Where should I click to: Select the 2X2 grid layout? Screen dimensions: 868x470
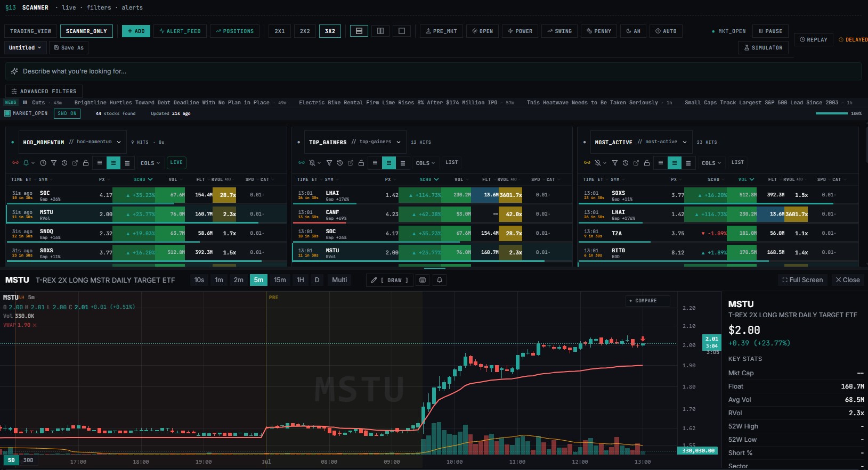tap(305, 31)
